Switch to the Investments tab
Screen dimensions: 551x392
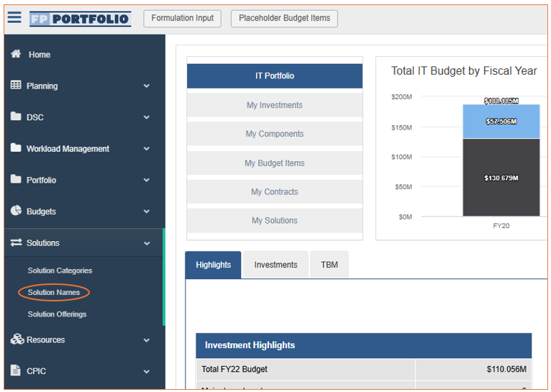tap(275, 265)
